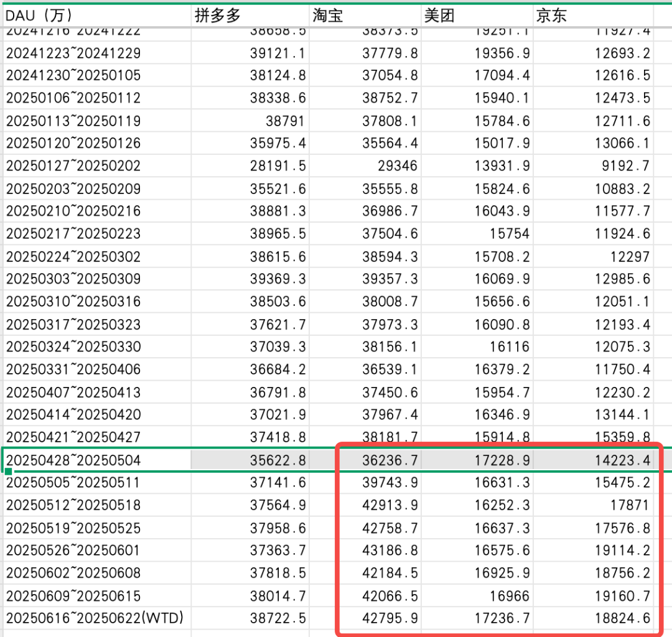Screen dimensions: 672x637
Task: Click the date cell 20241230~20250105
Action: tap(97, 75)
